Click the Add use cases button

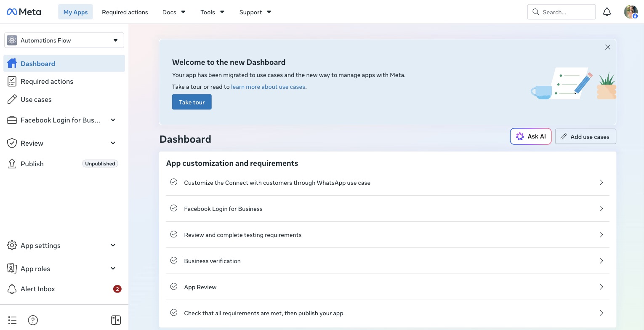point(585,136)
